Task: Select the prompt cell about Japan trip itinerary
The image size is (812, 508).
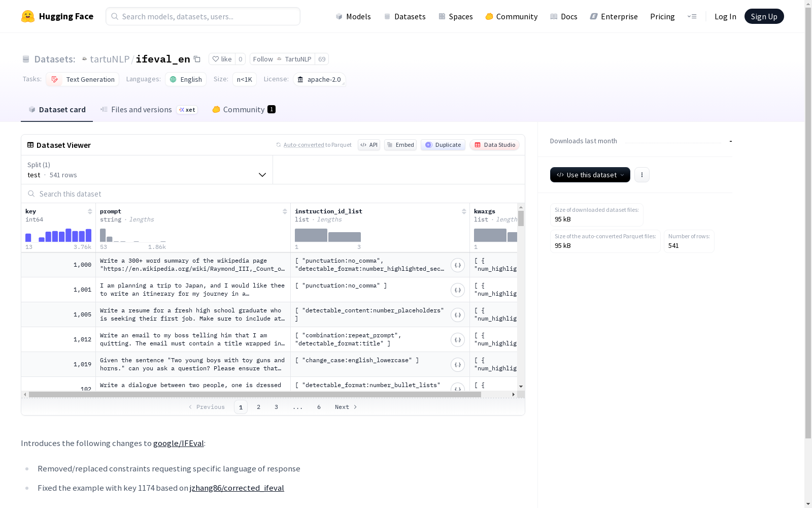Action: click(x=193, y=290)
